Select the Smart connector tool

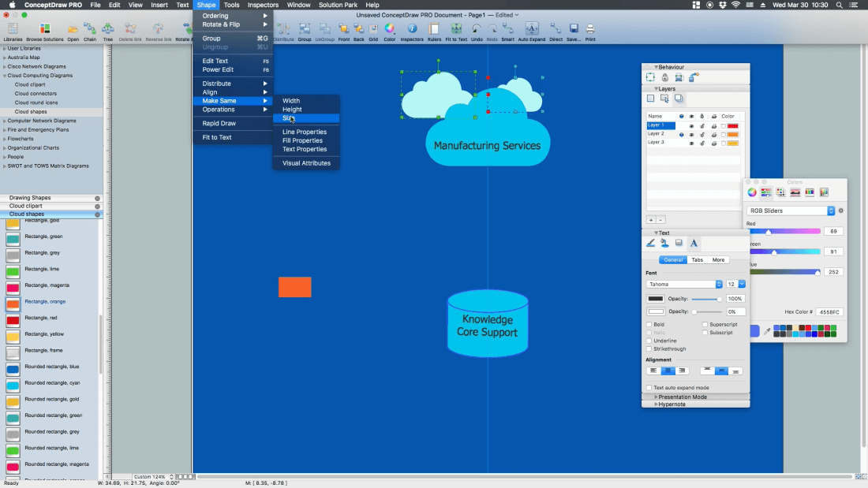507,31
